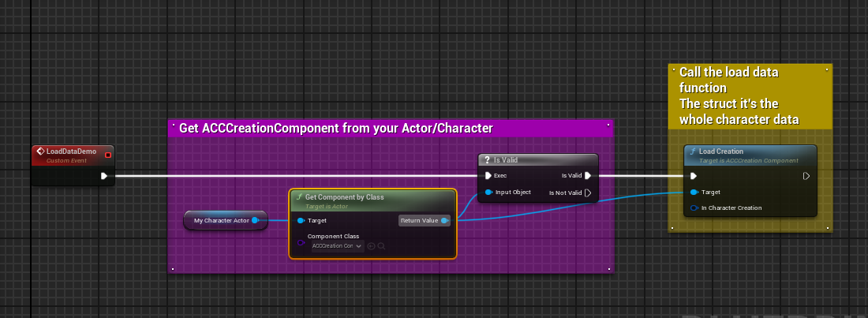868x318 pixels.
Task: Click the My Character Actor output pin
Action: pos(255,220)
